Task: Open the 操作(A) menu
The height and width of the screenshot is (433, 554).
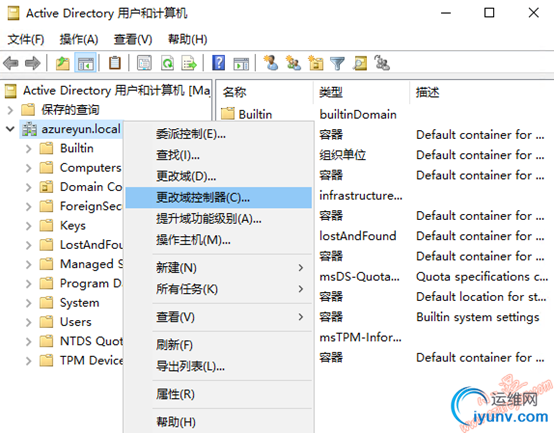Action: 79,39
